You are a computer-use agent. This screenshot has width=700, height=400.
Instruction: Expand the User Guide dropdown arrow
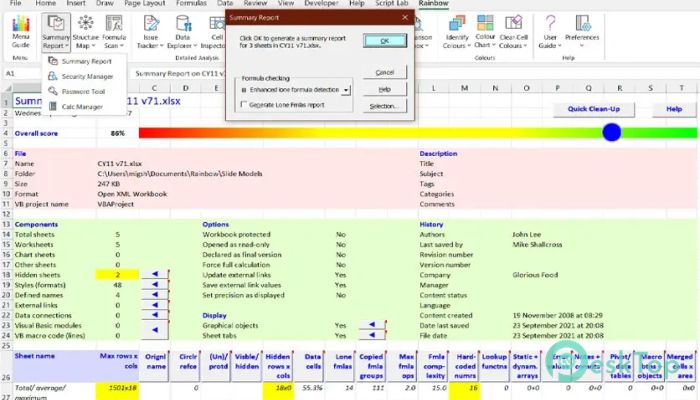[558, 46]
